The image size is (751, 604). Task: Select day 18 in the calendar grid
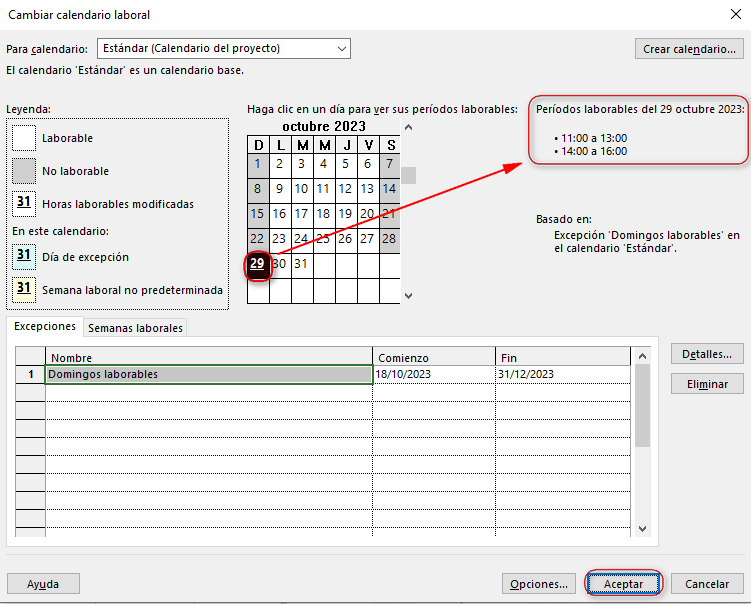click(x=323, y=213)
